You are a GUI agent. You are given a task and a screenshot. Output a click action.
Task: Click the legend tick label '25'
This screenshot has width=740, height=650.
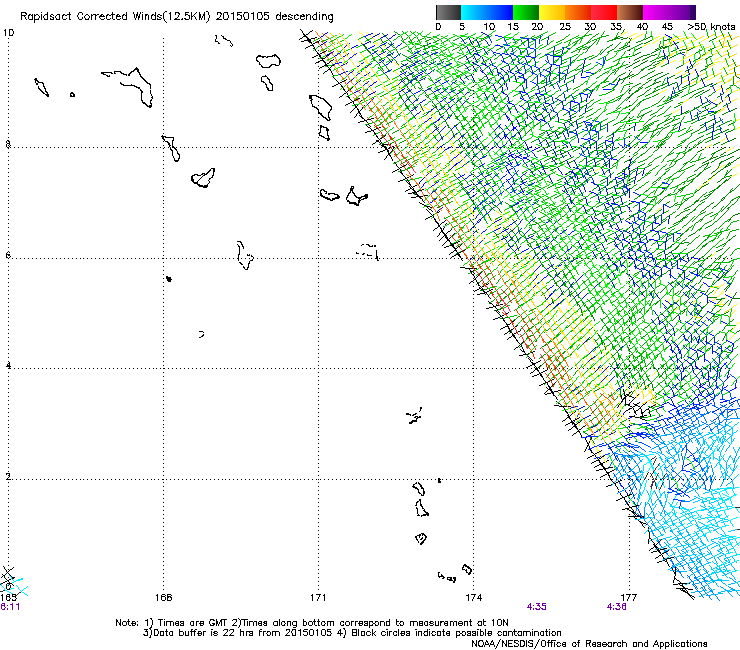pyautogui.click(x=565, y=27)
